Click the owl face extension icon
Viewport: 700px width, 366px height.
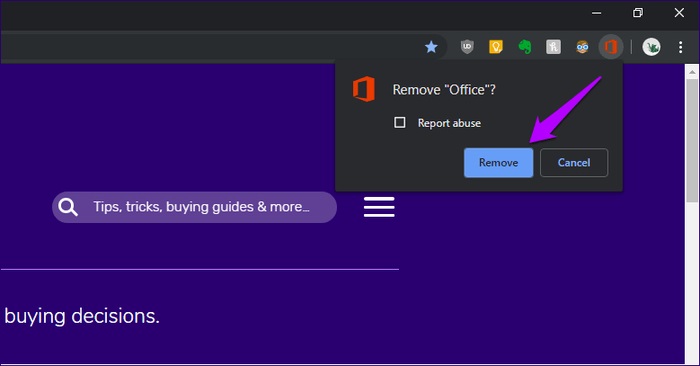[582, 46]
